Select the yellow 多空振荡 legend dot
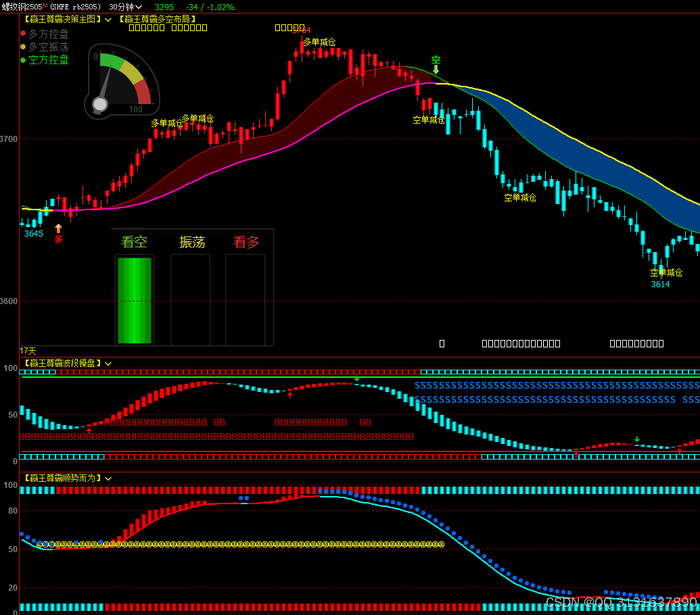The height and width of the screenshot is (615, 700). pyautogui.click(x=23, y=47)
